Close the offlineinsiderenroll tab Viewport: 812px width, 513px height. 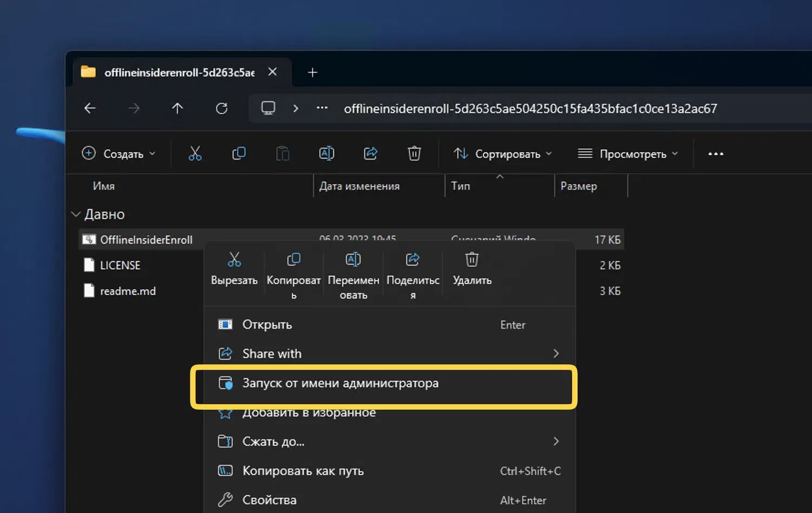[273, 72]
